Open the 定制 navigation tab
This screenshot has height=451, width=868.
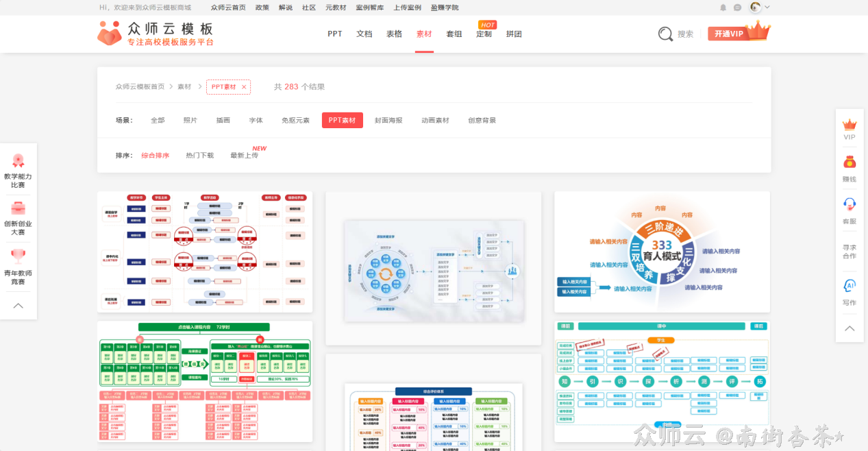tap(484, 34)
